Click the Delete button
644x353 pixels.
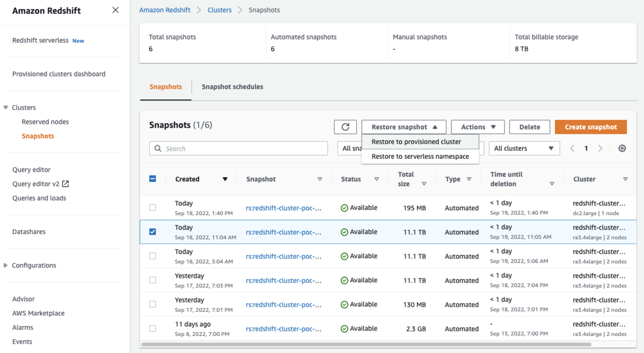point(530,127)
